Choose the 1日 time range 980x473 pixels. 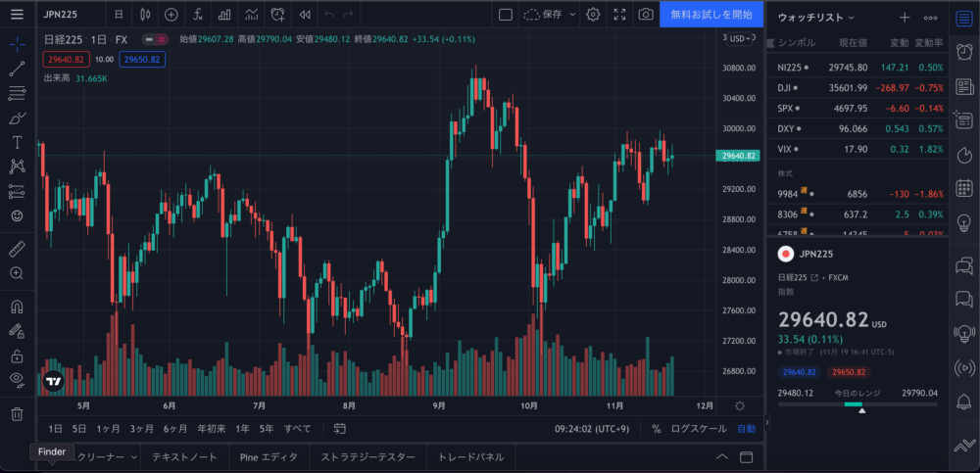56,429
